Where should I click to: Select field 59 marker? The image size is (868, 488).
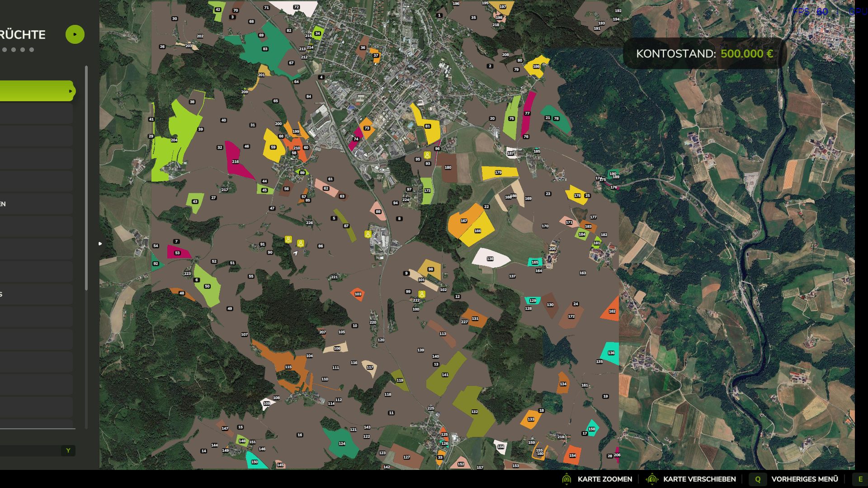(273, 147)
